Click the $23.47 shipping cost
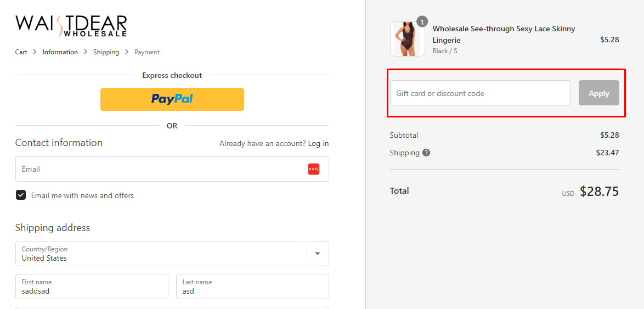Screen dimensions: 644x309 607,153
